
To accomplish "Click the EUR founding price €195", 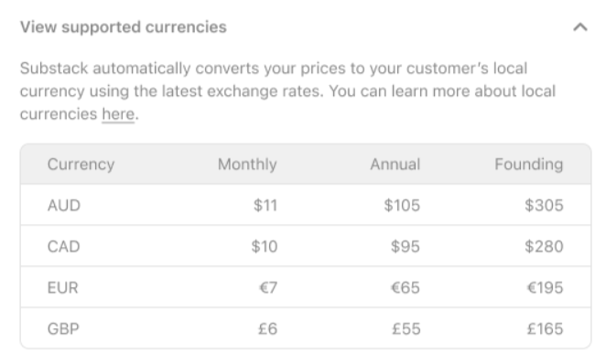I will [x=545, y=288].
